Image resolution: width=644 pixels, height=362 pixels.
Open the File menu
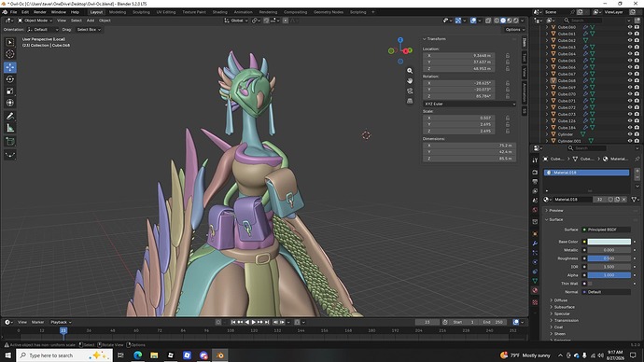tap(13, 12)
